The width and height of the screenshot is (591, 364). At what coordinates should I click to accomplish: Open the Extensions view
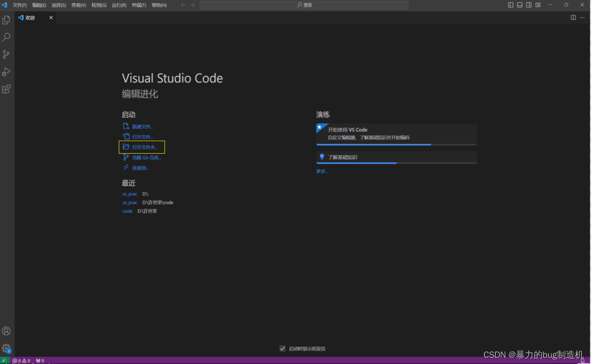click(x=6, y=89)
